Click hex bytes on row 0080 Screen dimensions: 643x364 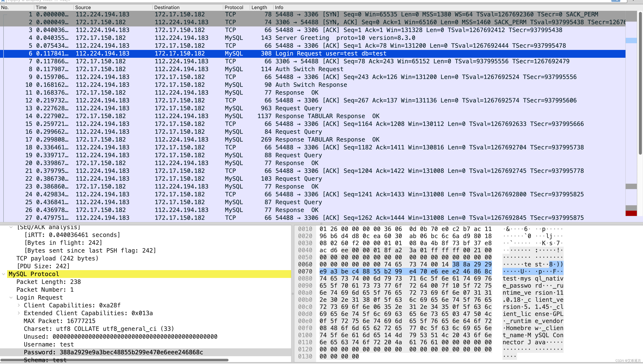405,278
